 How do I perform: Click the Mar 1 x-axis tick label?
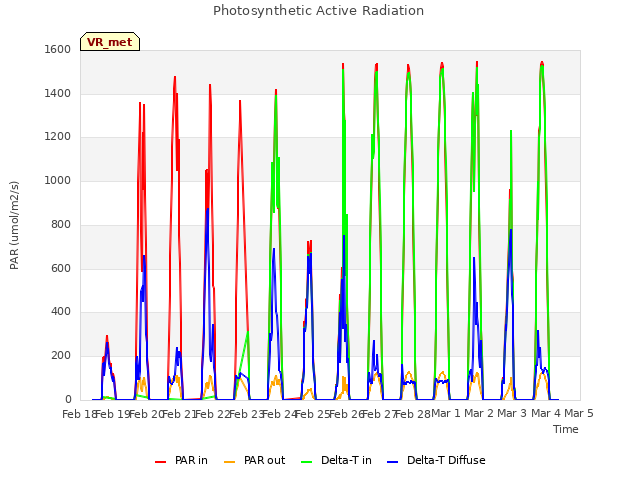[446, 413]
